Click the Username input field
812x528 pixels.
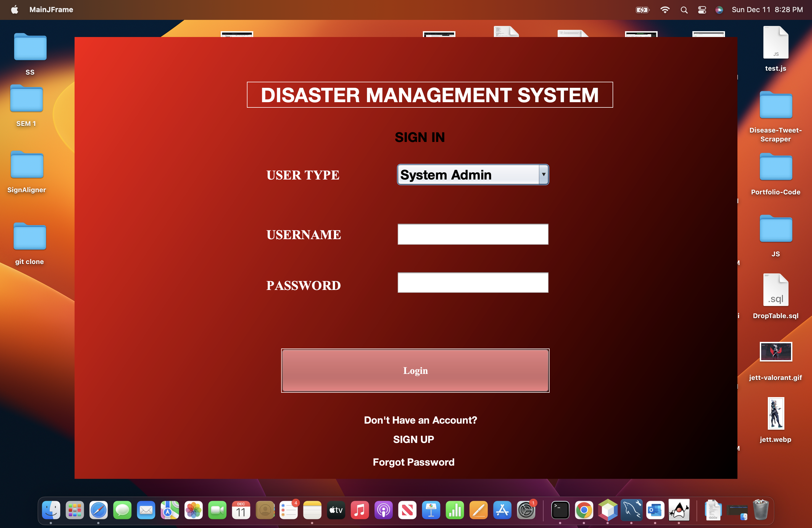[473, 234]
